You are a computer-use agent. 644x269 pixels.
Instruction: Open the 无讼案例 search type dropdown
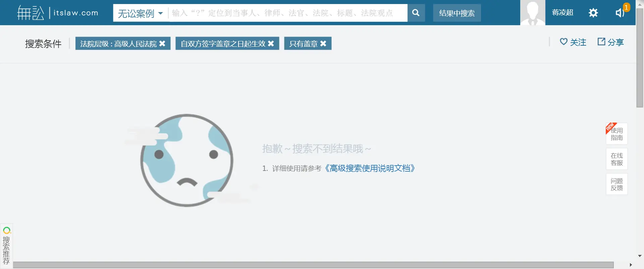click(x=141, y=13)
